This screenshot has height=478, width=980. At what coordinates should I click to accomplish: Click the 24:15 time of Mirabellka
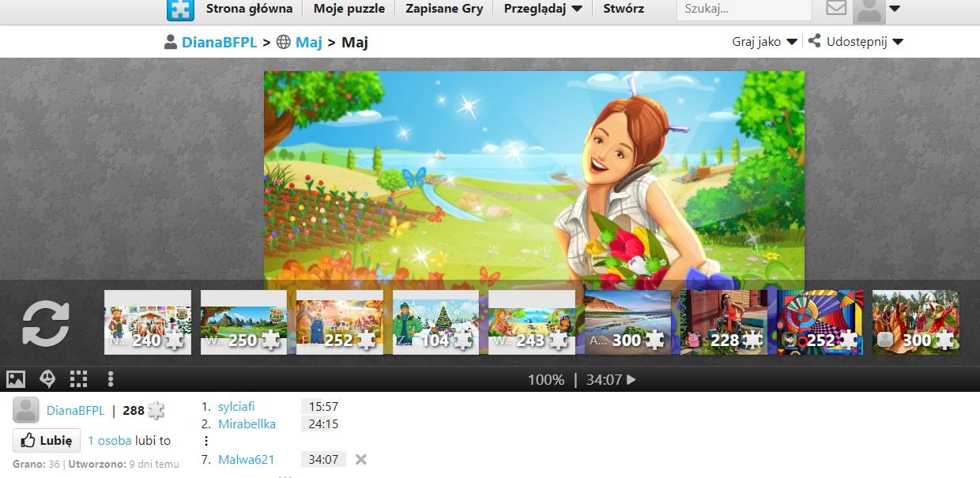(x=323, y=424)
